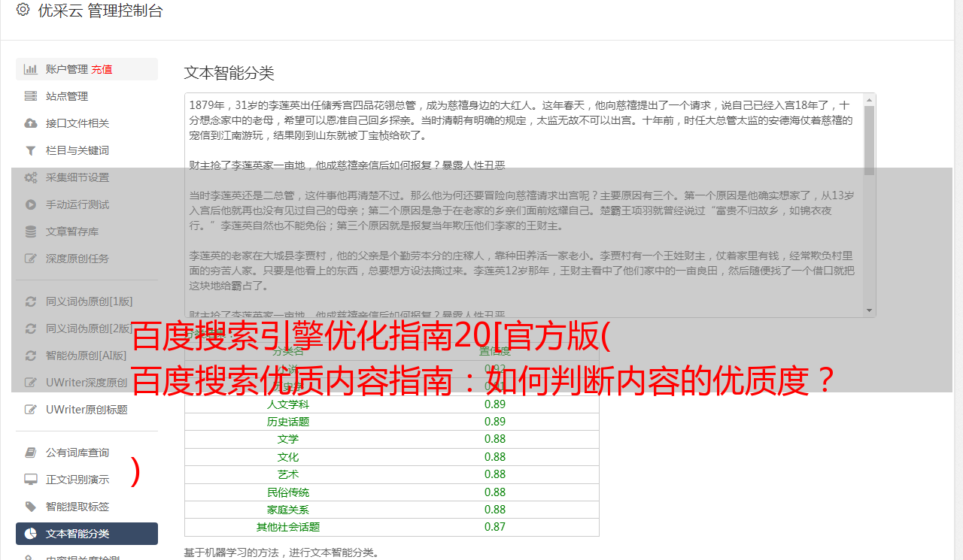Click the bar chart icon for 账户管理
The width and height of the screenshot is (963, 560).
tap(31, 69)
